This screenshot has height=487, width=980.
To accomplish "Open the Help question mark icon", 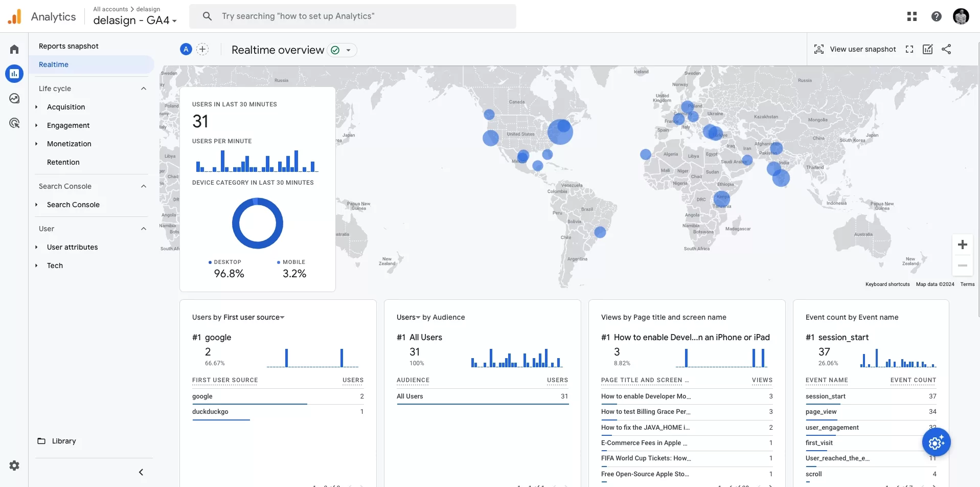I will pos(937,16).
